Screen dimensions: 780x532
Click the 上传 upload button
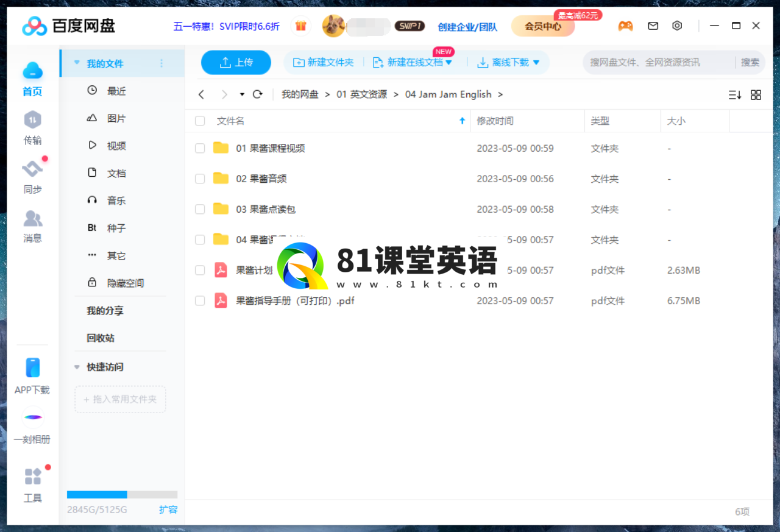point(236,62)
